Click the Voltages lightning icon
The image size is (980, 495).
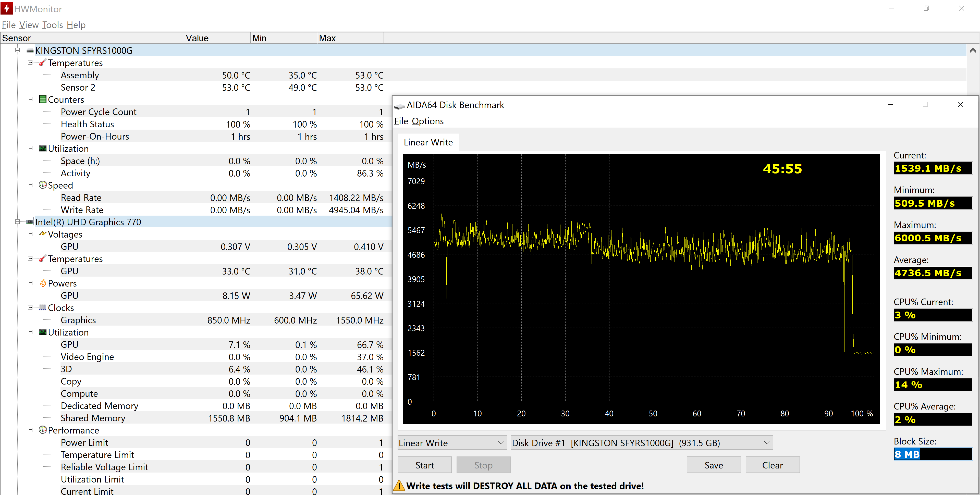tap(43, 234)
